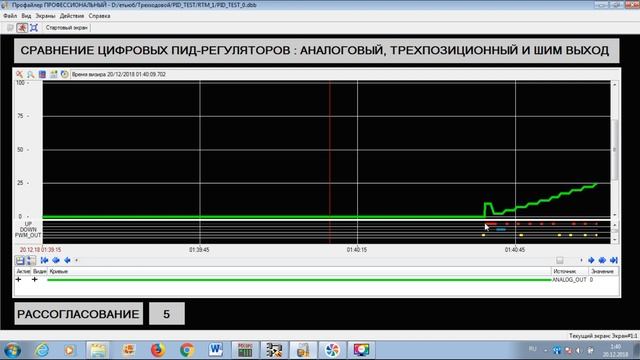Viewport: 640px width, 360px height.
Task: Click the 01:39:45 time axis label
Action: (x=199, y=249)
